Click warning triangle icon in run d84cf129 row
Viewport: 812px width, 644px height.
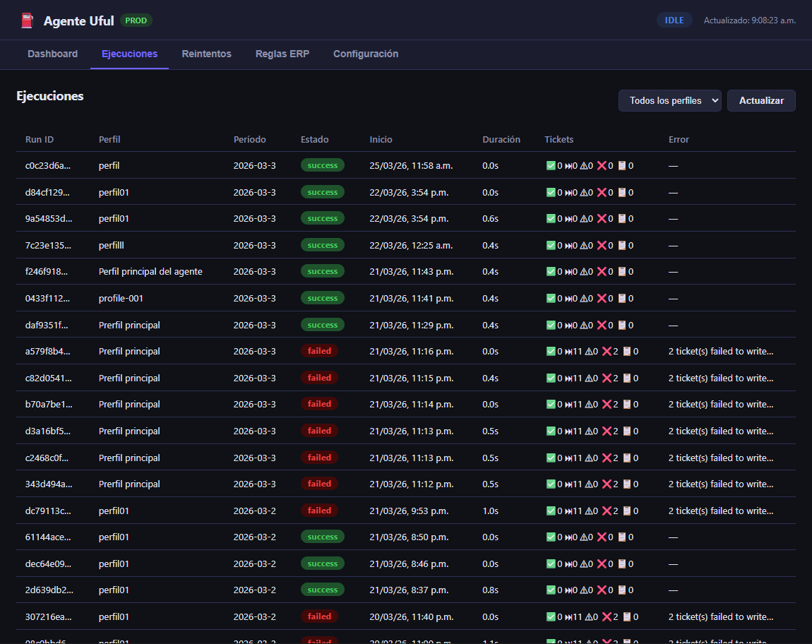pyautogui.click(x=585, y=193)
